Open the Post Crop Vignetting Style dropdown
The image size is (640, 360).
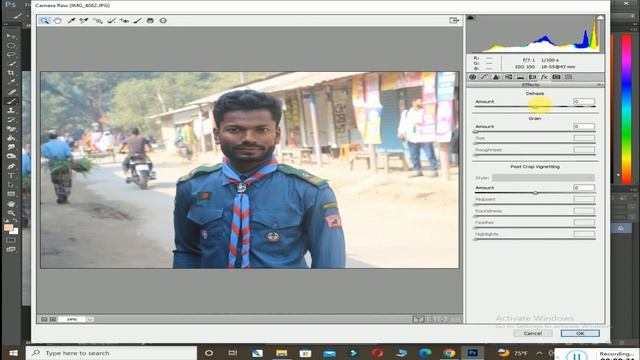click(x=543, y=178)
